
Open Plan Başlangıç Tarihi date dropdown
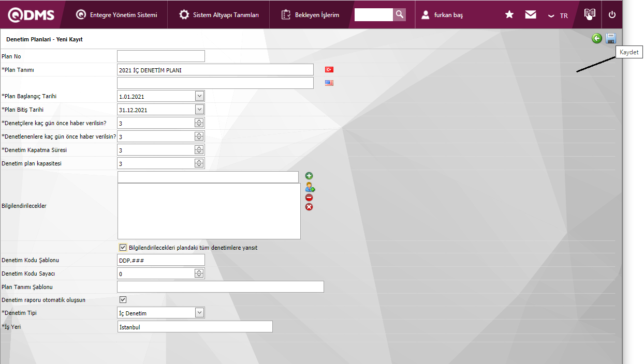199,96
